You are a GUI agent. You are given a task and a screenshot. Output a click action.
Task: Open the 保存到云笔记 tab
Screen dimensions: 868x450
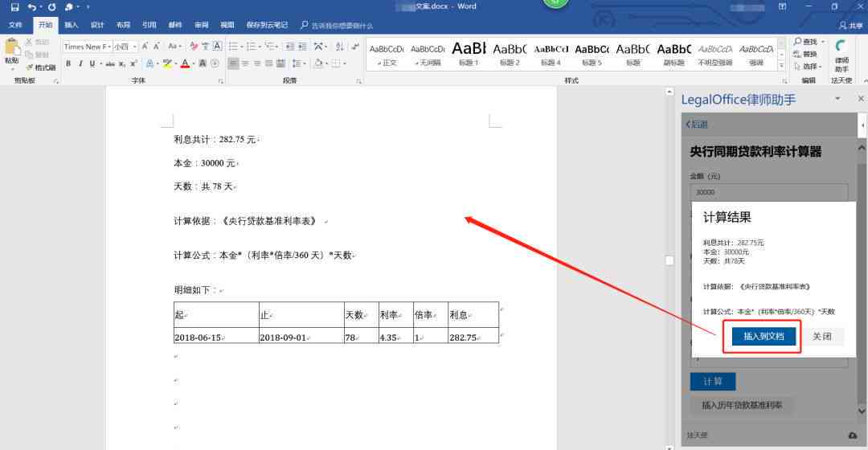coord(267,25)
